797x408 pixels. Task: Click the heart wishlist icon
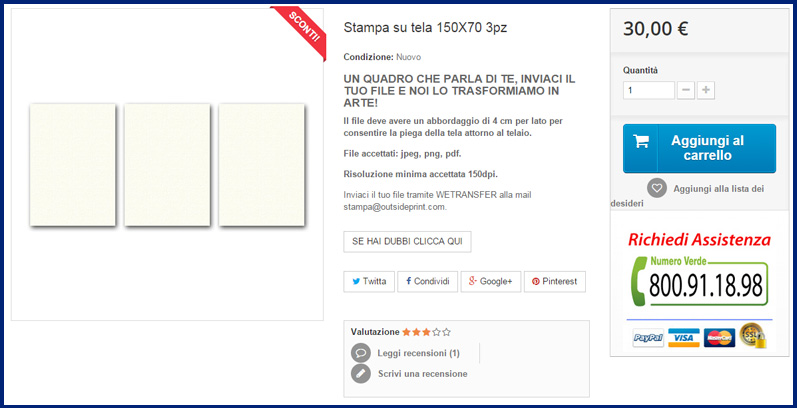657,189
